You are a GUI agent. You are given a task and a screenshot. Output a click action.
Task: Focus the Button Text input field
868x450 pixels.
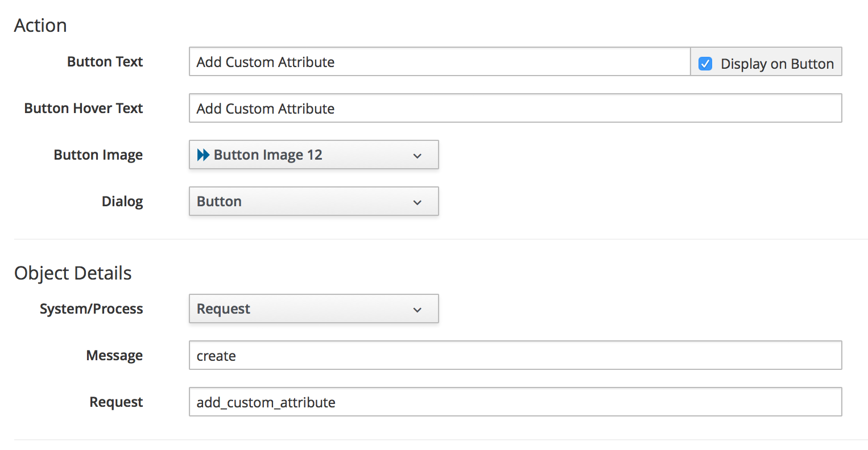439,62
